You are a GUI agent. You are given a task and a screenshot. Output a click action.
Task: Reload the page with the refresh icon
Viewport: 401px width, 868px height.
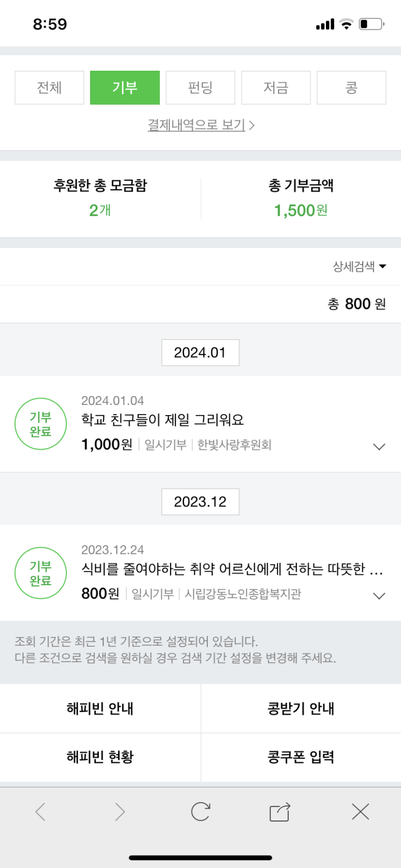pos(200,811)
